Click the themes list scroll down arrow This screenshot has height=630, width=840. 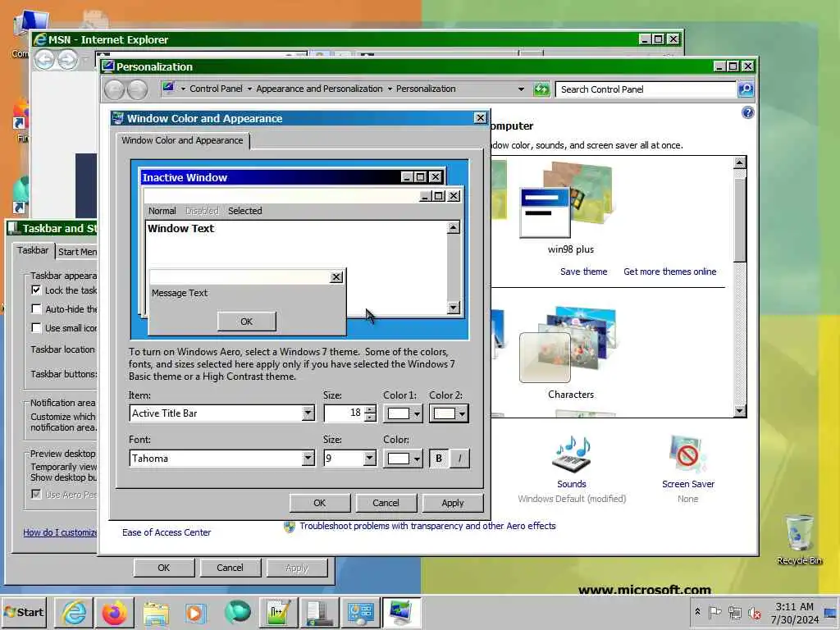740,410
